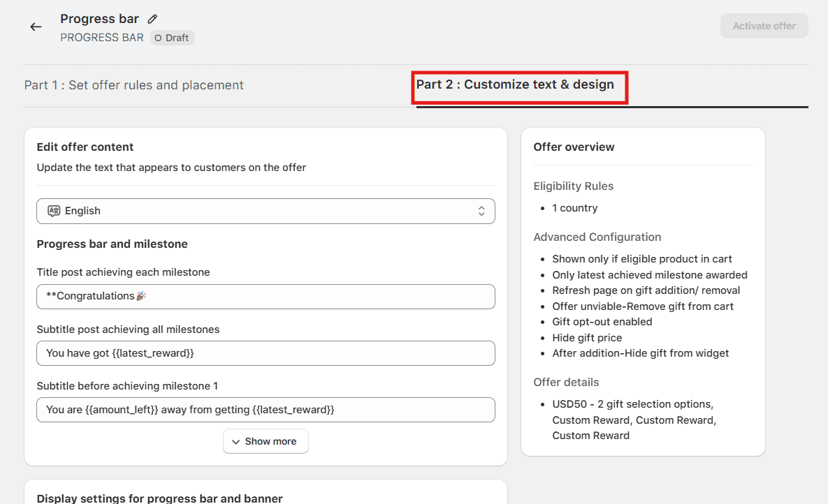
Task: Click the up/down chevrons on language selector
Action: (481, 211)
